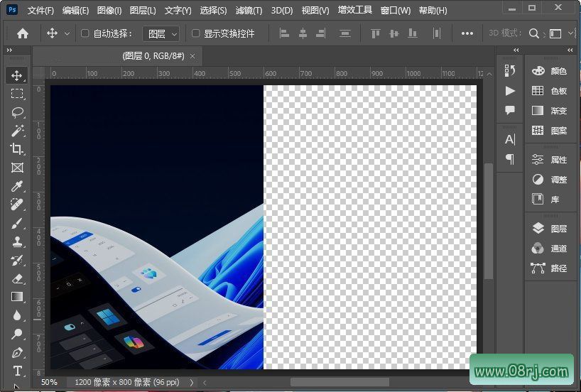581x392 pixels.
Task: Expand the icon panel dock arrows
Action: point(516,50)
